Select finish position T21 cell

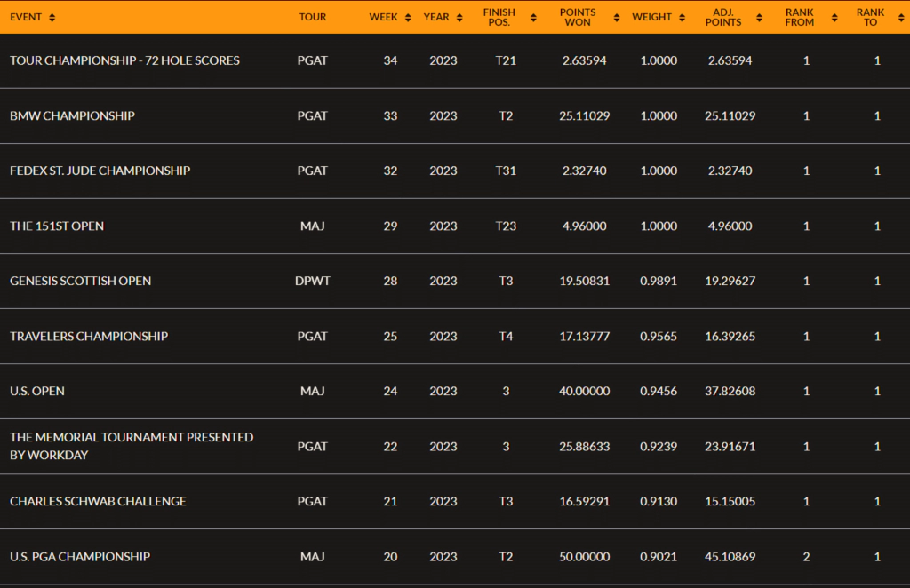(x=506, y=60)
